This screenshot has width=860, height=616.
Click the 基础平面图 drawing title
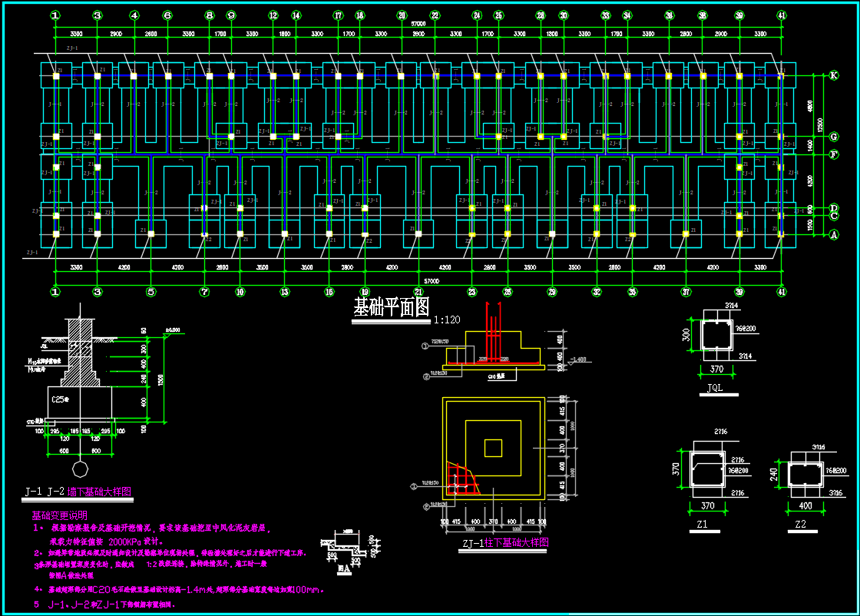(391, 307)
